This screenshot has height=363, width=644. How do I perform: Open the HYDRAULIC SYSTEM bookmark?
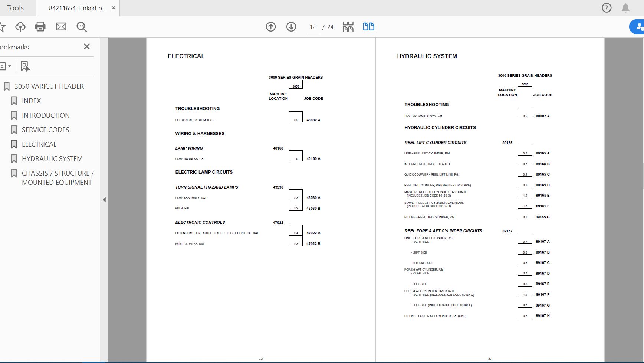(x=52, y=159)
